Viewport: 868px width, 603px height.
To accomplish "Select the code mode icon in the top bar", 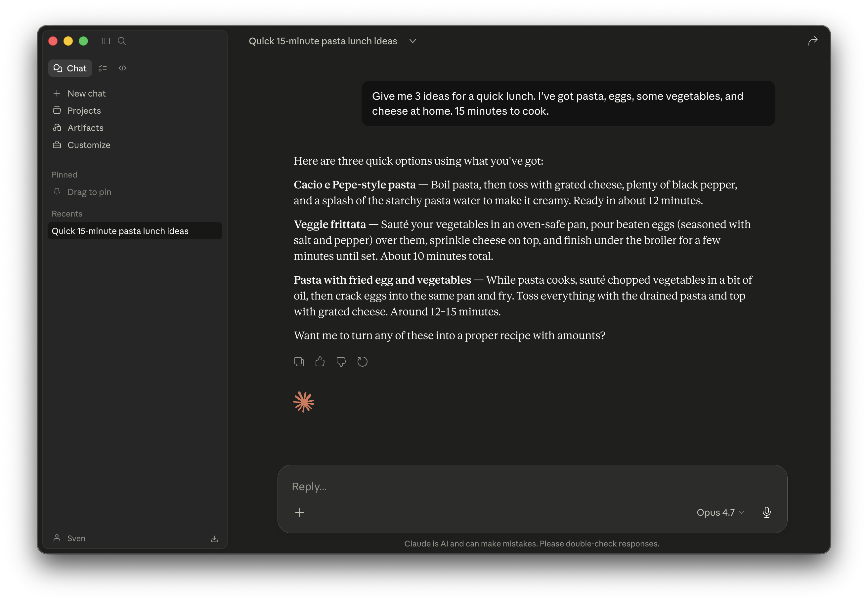I will [x=122, y=68].
